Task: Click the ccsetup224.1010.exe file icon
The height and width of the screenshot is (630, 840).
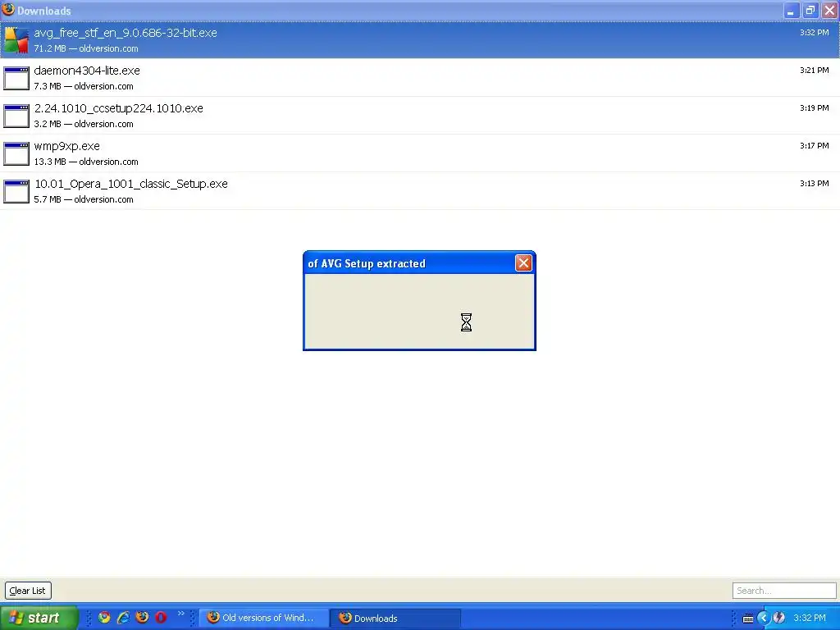Action: [16, 116]
